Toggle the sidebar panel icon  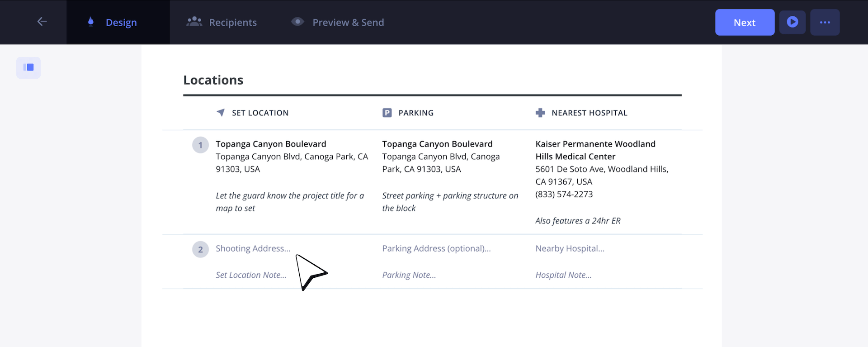[x=28, y=67]
